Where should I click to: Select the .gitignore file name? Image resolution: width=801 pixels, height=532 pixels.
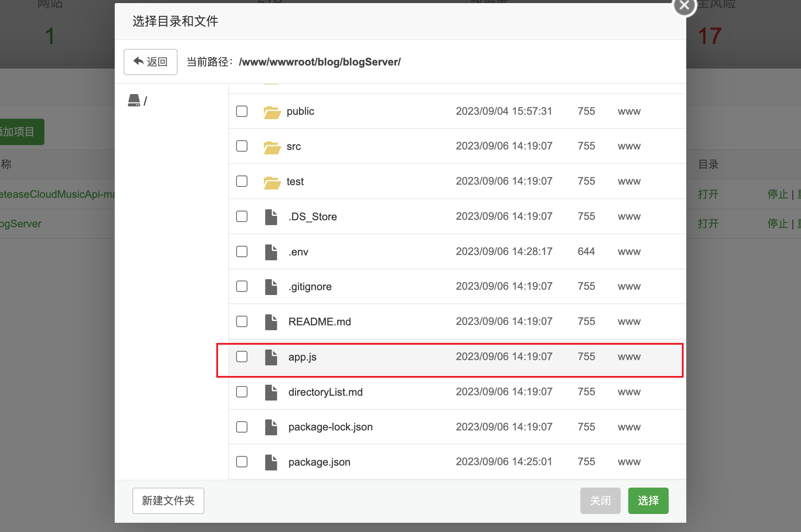[310, 287]
